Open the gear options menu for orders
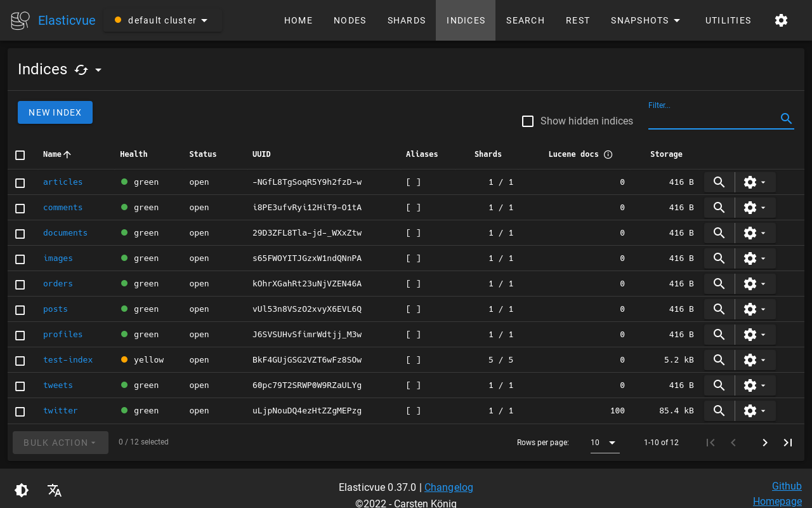This screenshot has height=508, width=812. [x=756, y=284]
